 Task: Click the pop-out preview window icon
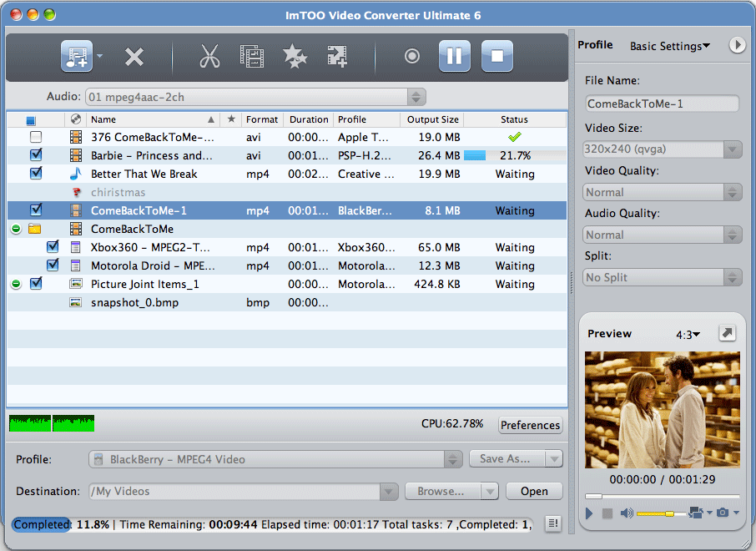tap(727, 333)
